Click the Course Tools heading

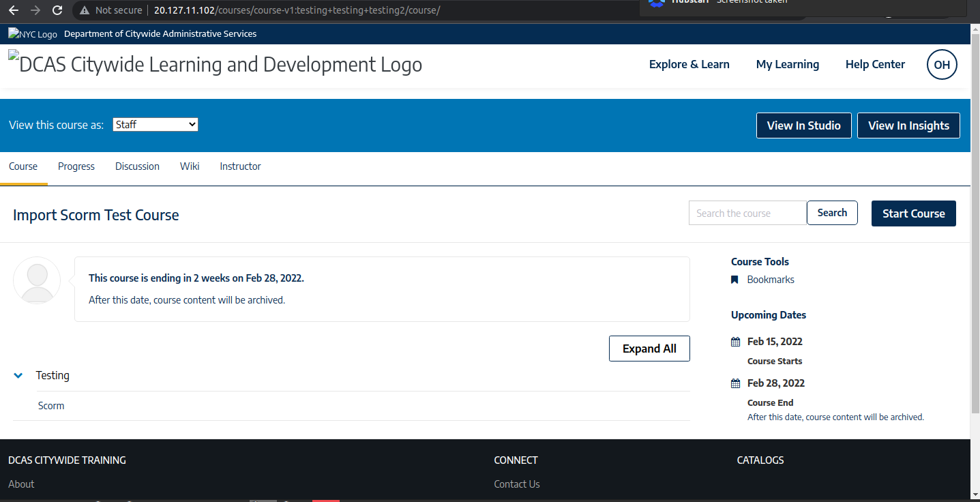[760, 262]
